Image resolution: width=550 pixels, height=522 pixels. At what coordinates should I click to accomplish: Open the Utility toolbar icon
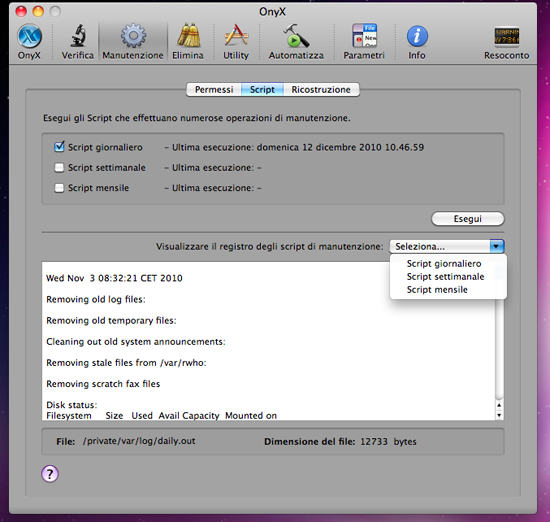(236, 35)
